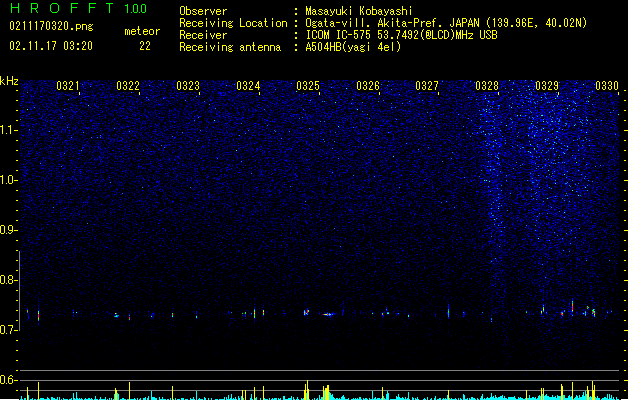This screenshot has width=629, height=400.
Task: Click the 0329 time marker
Action: [547, 86]
